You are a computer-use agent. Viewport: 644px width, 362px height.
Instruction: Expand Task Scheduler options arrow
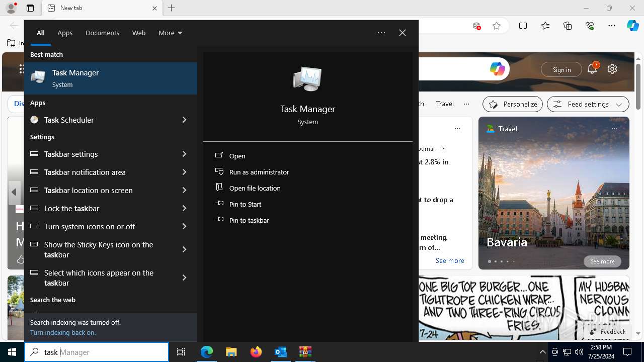click(184, 120)
